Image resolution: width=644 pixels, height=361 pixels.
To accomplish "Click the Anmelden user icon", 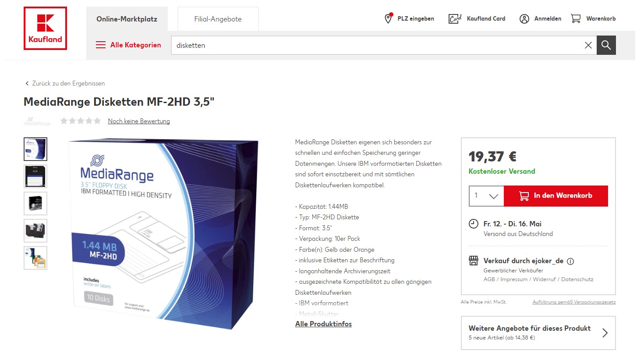I will (524, 19).
